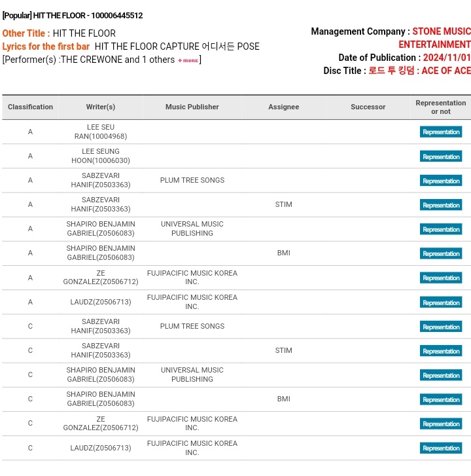Viewport: 471px width, 476px height.
Task: Click C-row LAUDZ(Z0506713) writer
Action: pos(101,448)
